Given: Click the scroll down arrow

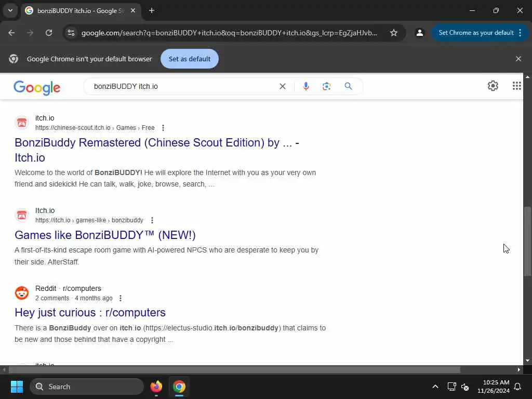Looking at the screenshot, I should [527, 361].
